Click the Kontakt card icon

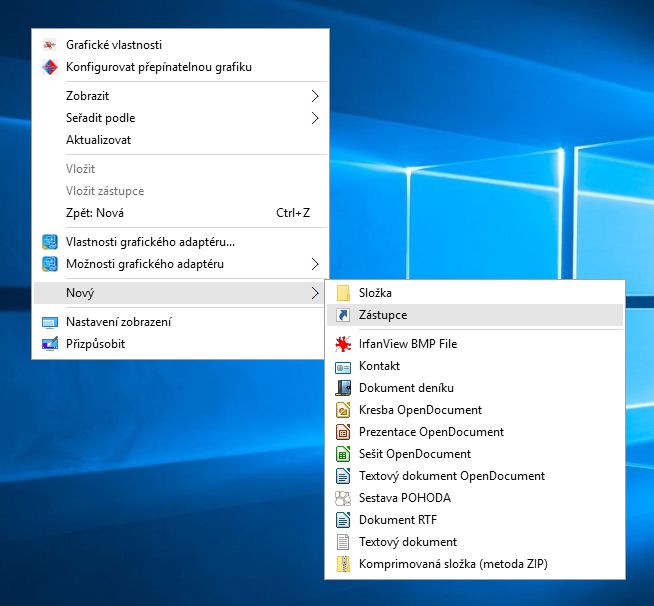pos(343,367)
